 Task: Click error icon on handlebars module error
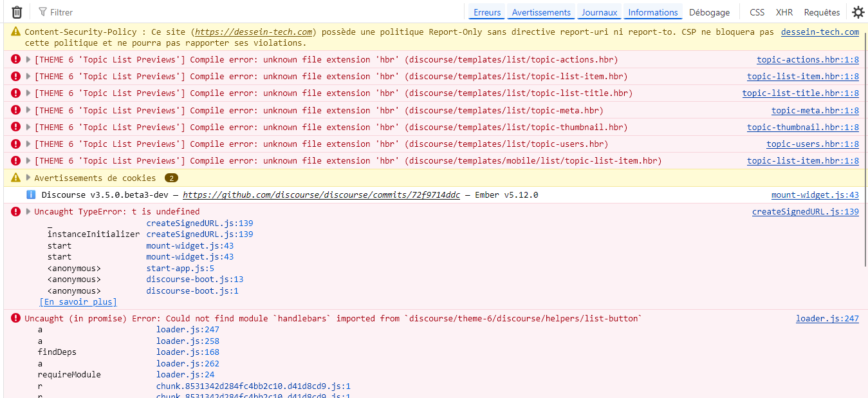[16, 318]
